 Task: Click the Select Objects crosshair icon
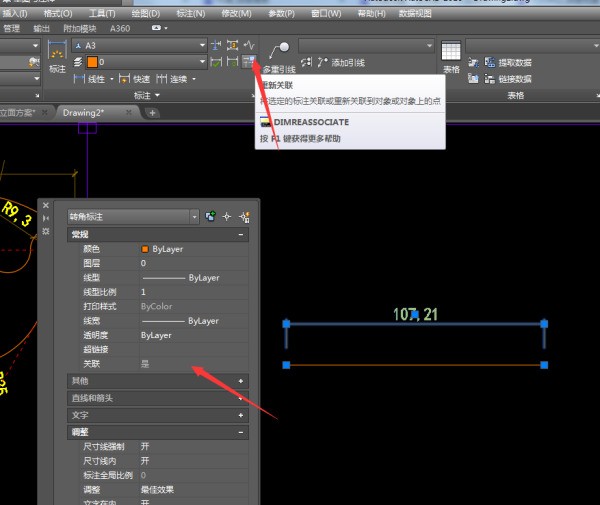[x=227, y=216]
